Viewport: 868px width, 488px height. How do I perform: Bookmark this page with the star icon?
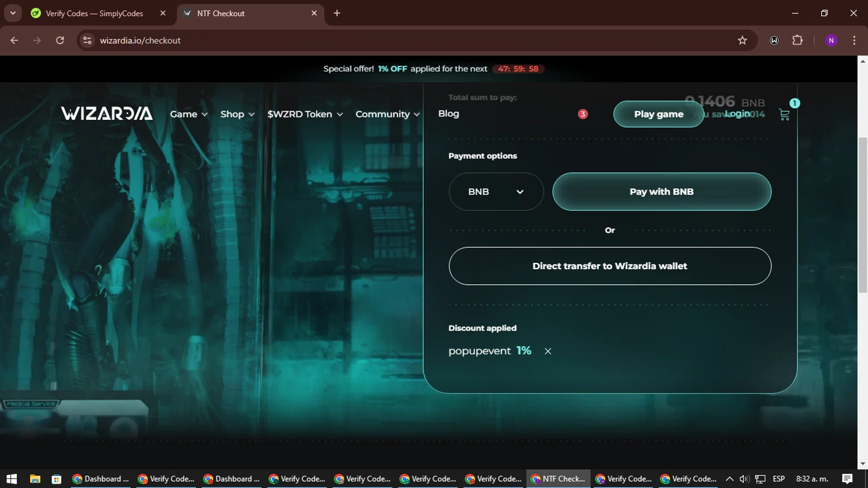pos(742,41)
